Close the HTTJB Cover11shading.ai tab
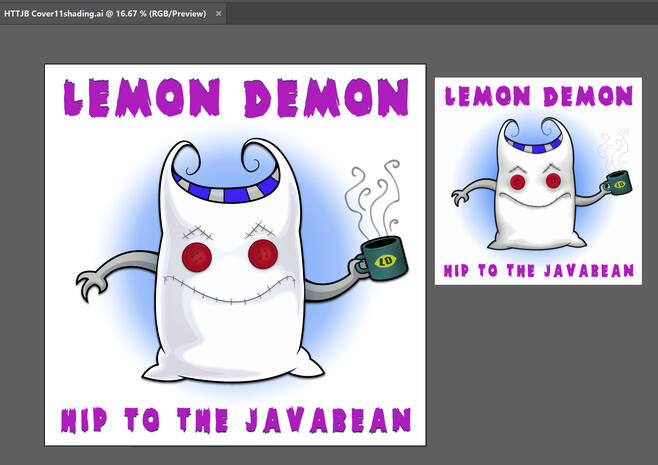The width and height of the screenshot is (658, 465). pyautogui.click(x=218, y=13)
